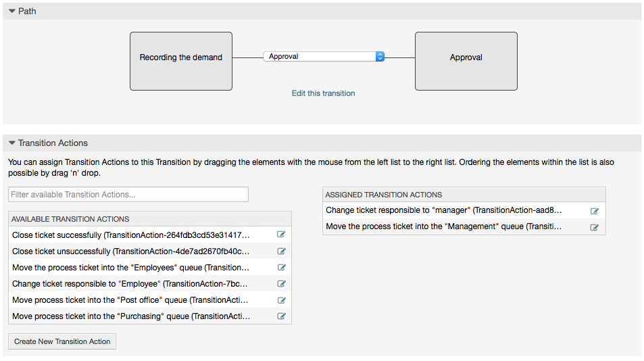Select the "Recording the demand" activity box
Screen dimensions: 644x361
pos(180,61)
